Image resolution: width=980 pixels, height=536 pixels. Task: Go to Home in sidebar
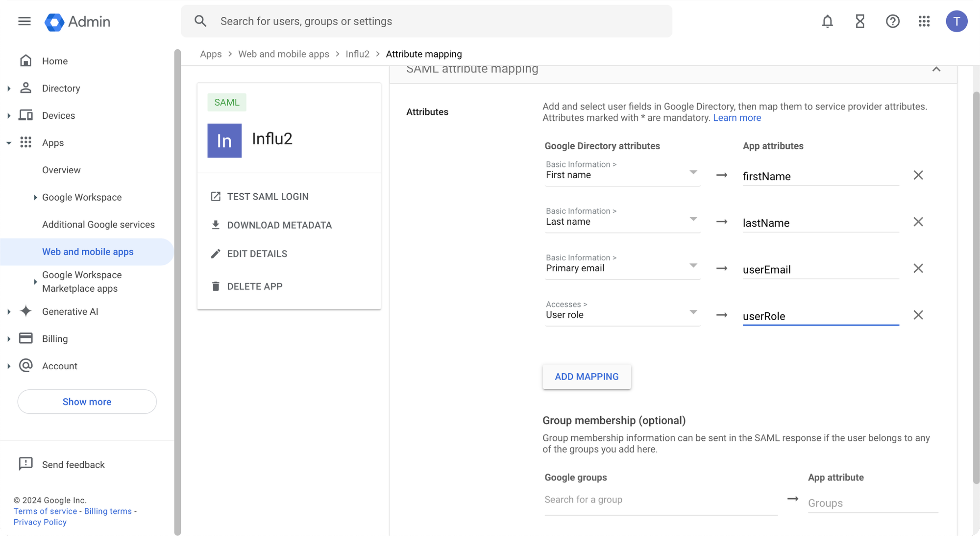coord(55,61)
